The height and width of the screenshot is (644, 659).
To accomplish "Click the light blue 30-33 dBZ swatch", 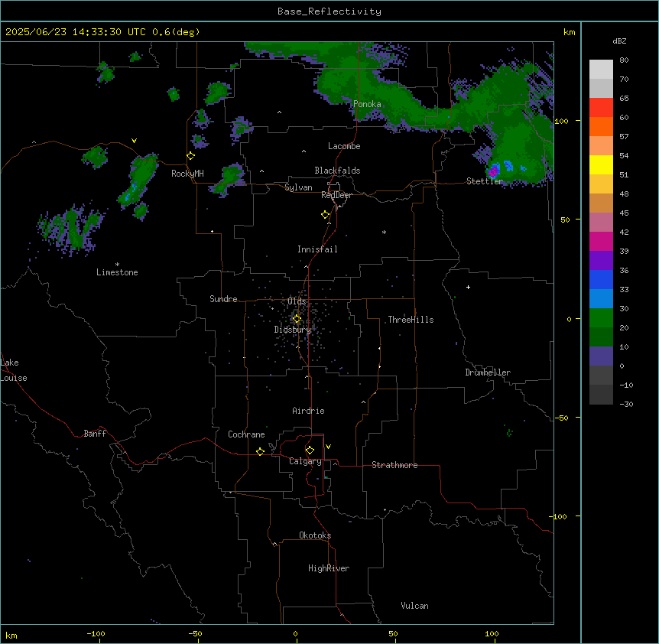I will point(601,299).
